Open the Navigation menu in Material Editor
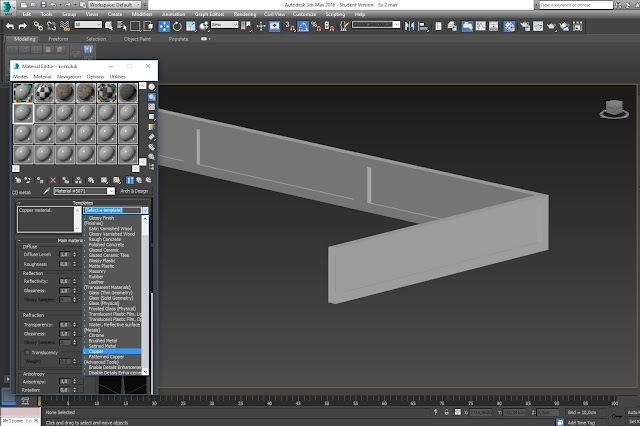This screenshot has height=426, width=640. coord(69,76)
